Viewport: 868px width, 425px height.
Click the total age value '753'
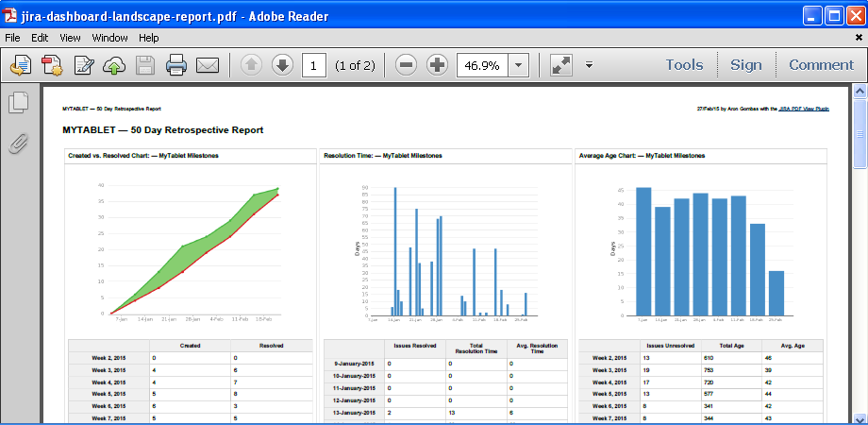(x=709, y=370)
